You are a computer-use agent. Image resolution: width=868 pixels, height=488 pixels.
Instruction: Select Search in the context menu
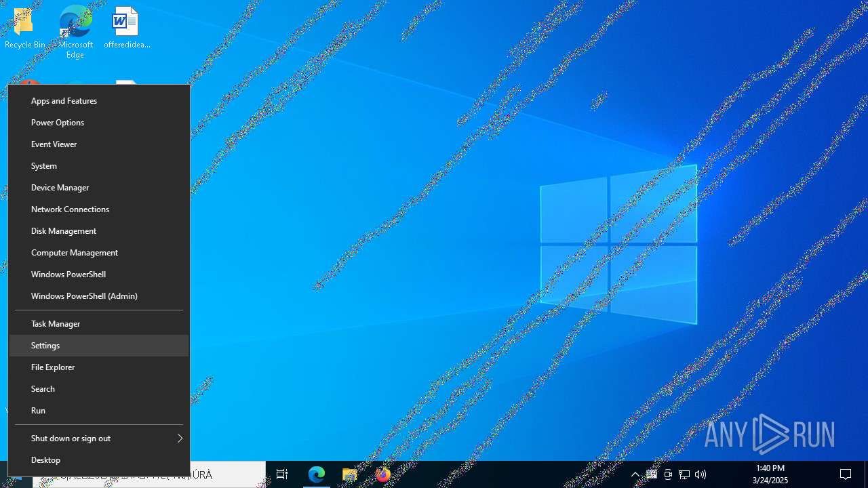[x=99, y=389]
